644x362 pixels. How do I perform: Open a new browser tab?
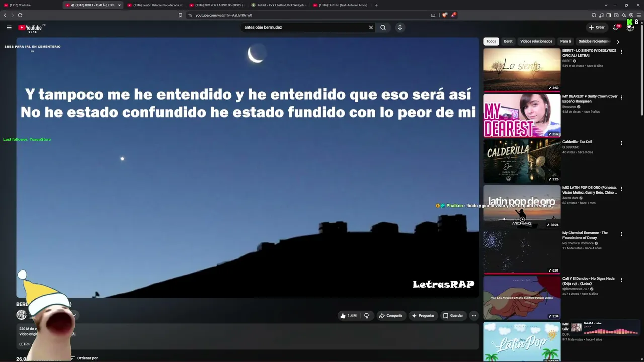tap(376, 5)
